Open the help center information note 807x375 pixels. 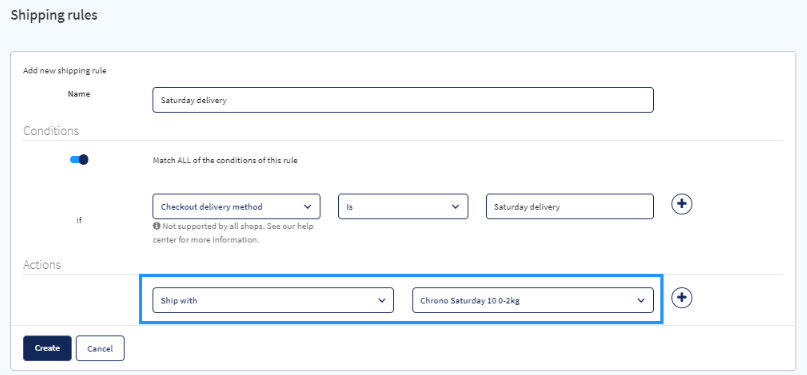click(233, 233)
